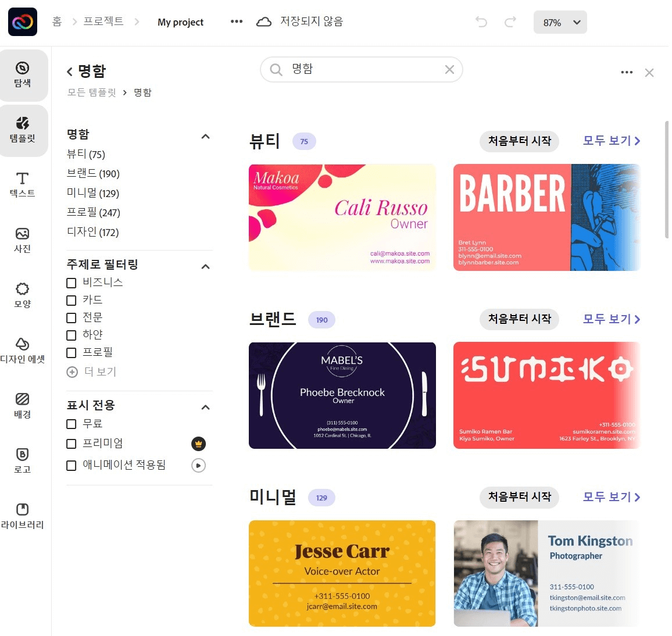Viewport: 672px width, 636px height.
Task: Click the 명함 search input field
Action: click(x=361, y=69)
